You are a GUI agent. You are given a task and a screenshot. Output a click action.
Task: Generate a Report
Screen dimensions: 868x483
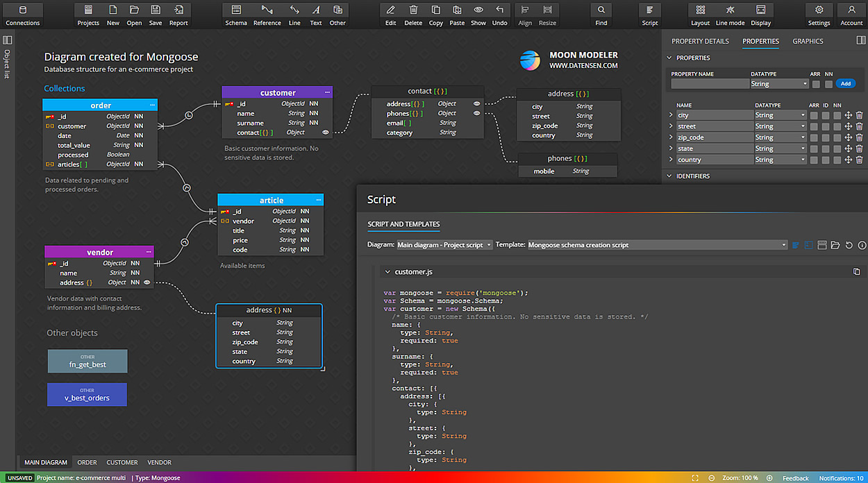tap(178, 15)
